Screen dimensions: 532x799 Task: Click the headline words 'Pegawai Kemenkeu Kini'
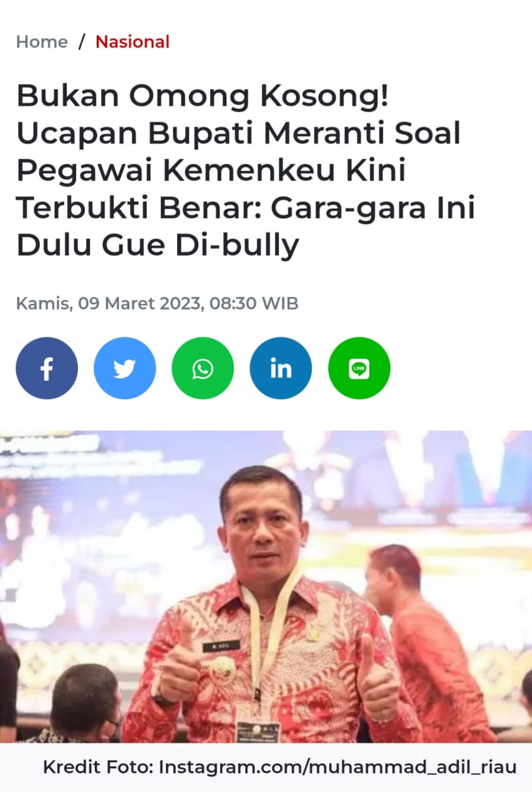point(211,172)
